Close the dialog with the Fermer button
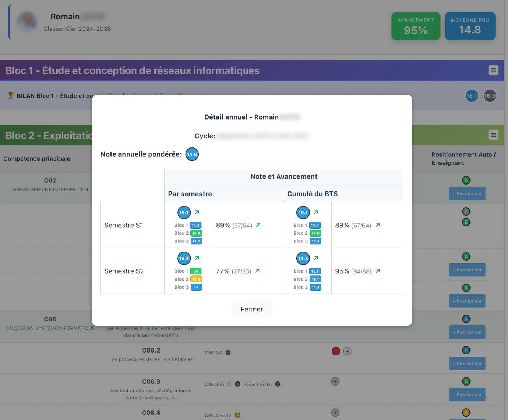The image size is (508, 420). (x=252, y=309)
